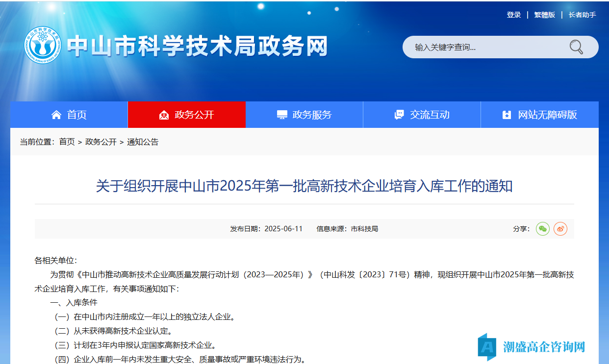
Task: Click the site logo emblem
Action: [x=42, y=45]
